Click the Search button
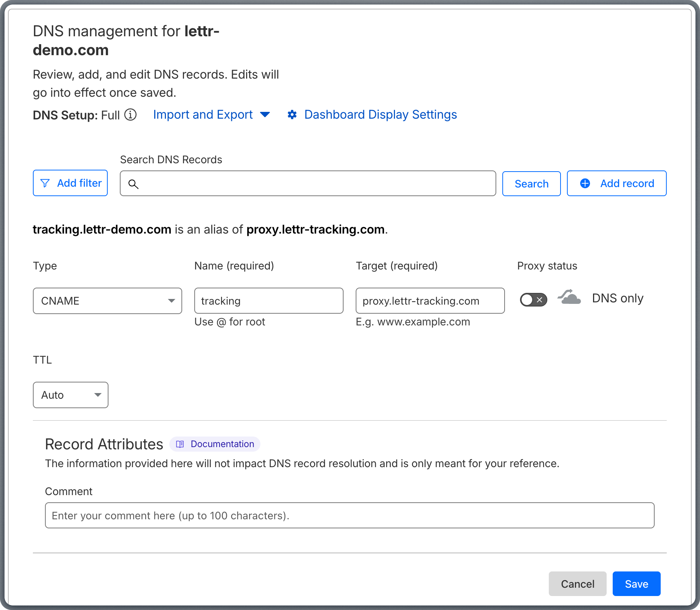Image resolution: width=700 pixels, height=610 pixels. (x=531, y=184)
